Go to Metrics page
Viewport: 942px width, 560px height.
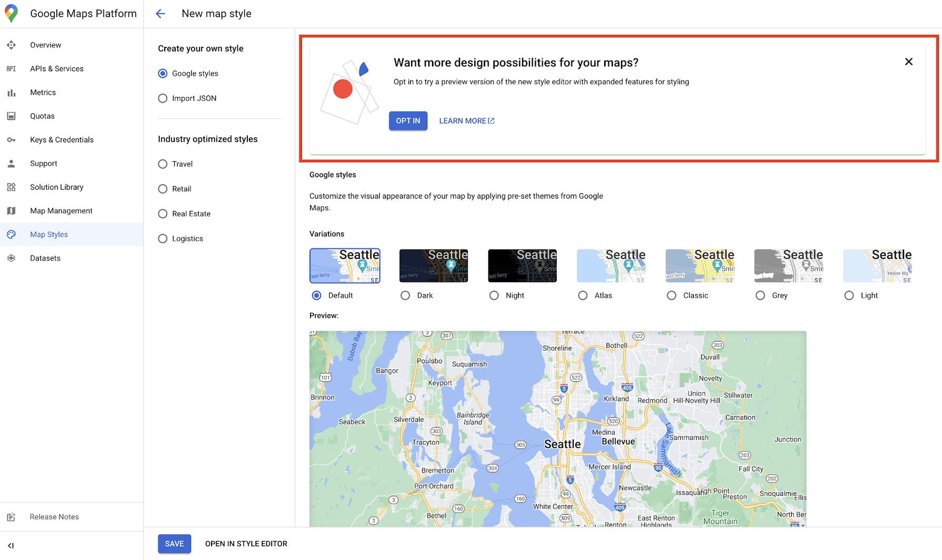coord(72,93)
